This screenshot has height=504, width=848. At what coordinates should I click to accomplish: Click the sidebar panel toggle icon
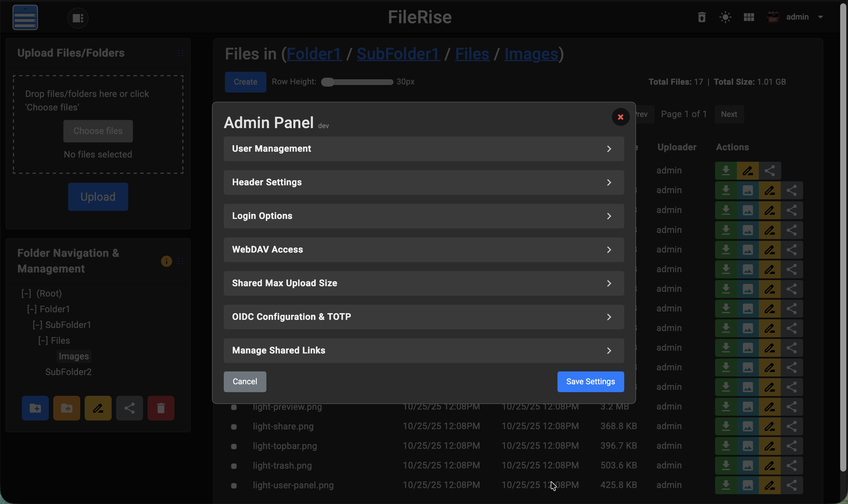pos(78,18)
